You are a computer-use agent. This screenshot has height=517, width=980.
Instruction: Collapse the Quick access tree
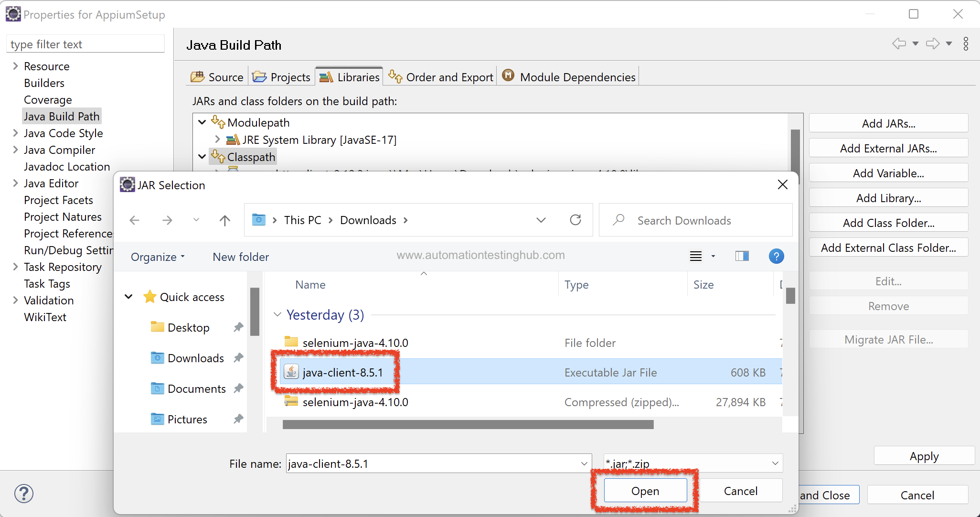(128, 297)
